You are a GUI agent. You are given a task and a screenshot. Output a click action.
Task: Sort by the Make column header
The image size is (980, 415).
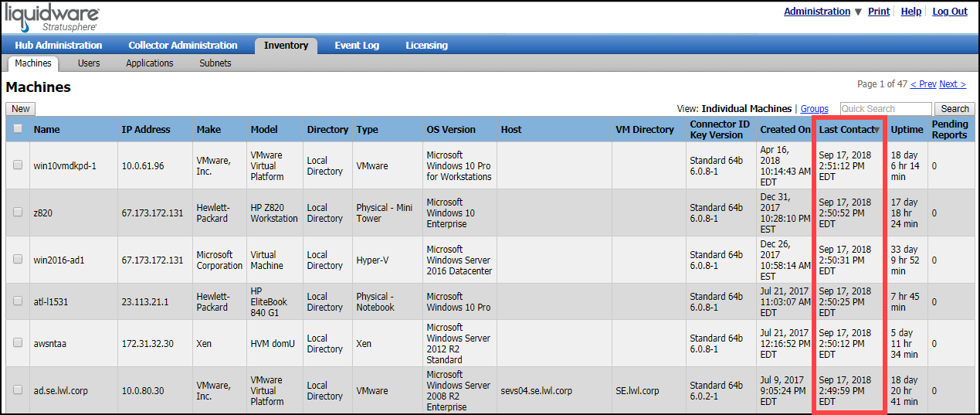click(x=209, y=130)
